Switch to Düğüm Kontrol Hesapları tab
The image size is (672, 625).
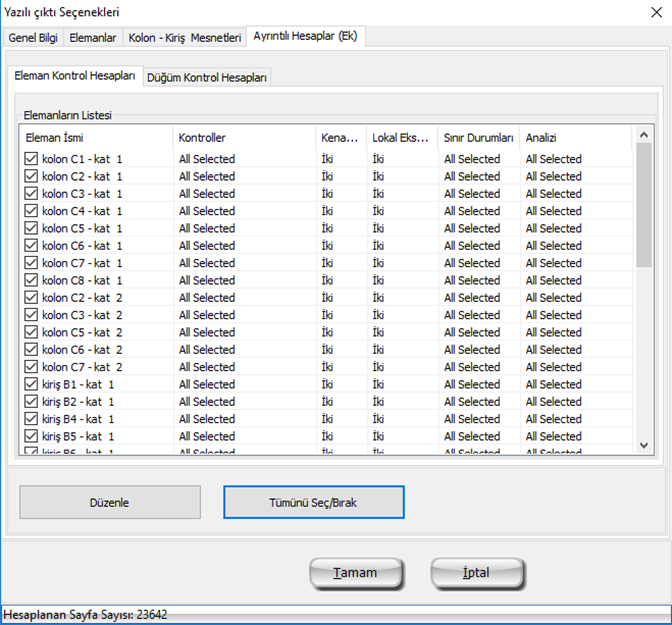pyautogui.click(x=207, y=77)
